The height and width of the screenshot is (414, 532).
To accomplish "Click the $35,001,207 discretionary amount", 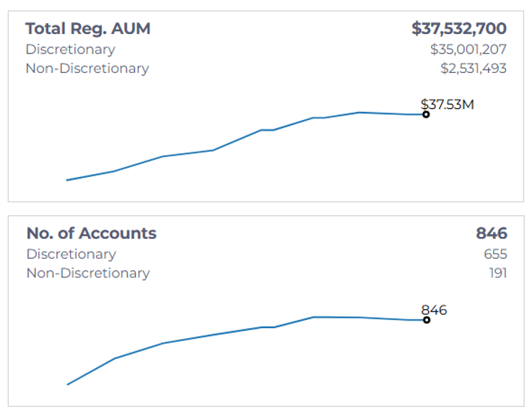I will pyautogui.click(x=468, y=50).
